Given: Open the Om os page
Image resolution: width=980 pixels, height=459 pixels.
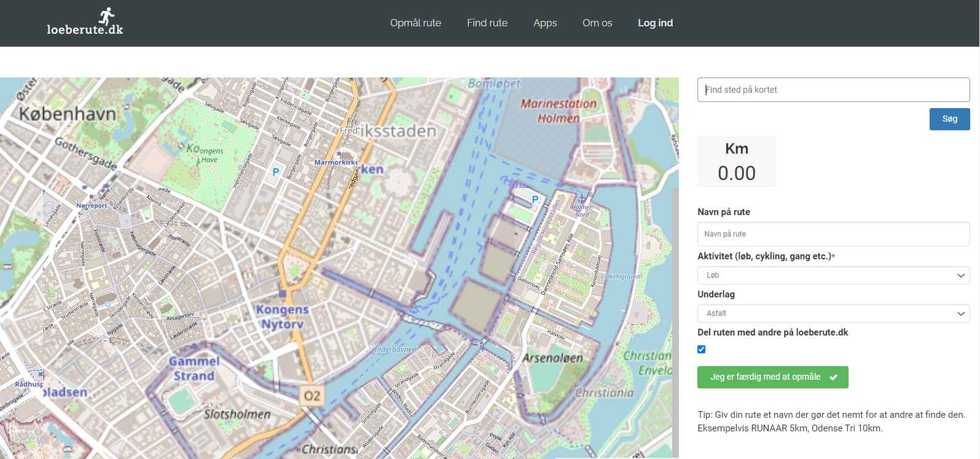Looking at the screenshot, I should 597,23.
